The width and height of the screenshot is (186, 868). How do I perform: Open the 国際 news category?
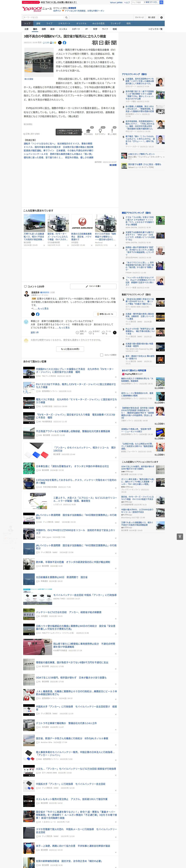(x=44, y=29)
